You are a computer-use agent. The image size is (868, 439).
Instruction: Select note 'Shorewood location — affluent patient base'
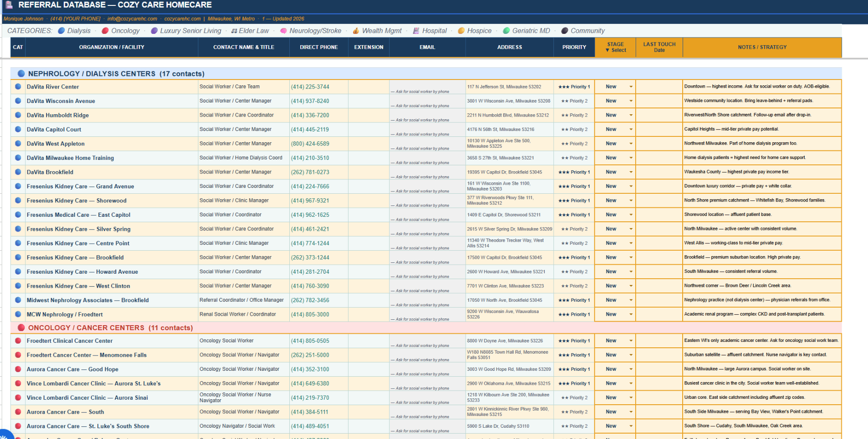[x=728, y=215]
